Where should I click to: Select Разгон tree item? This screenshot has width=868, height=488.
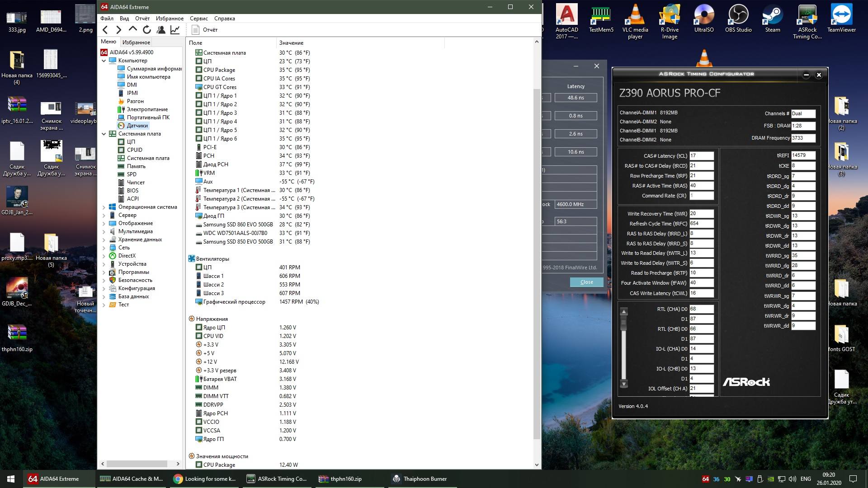[135, 101]
